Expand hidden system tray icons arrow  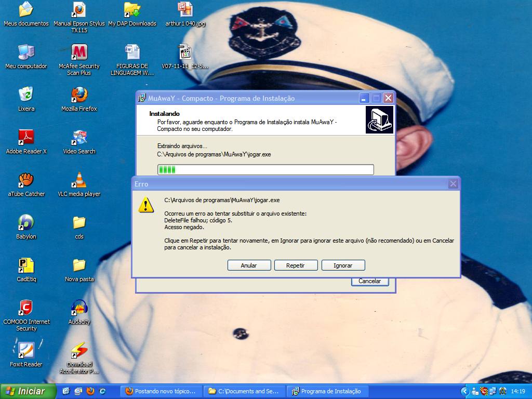pos(465,391)
